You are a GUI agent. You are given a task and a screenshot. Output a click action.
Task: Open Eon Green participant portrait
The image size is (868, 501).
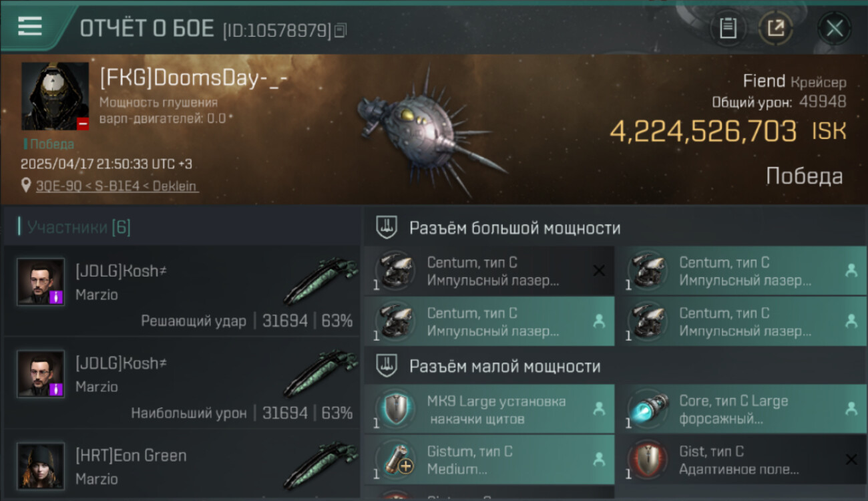tap(41, 466)
